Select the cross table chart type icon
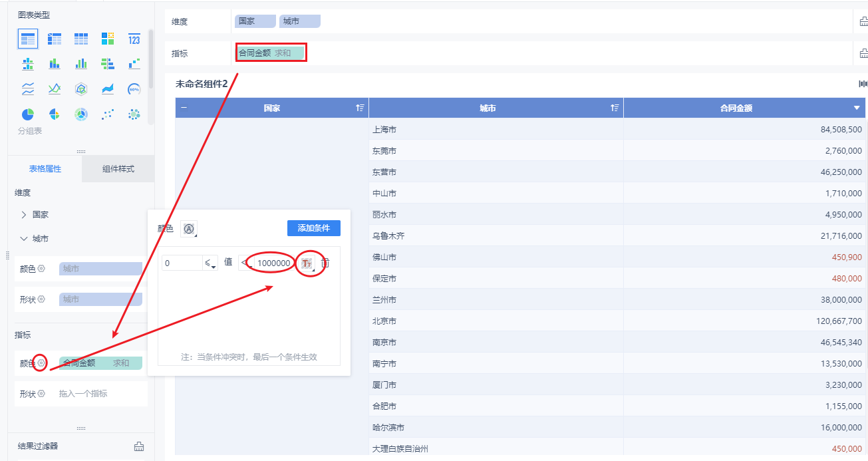Viewport: 868px width, 461px height. (x=55, y=39)
